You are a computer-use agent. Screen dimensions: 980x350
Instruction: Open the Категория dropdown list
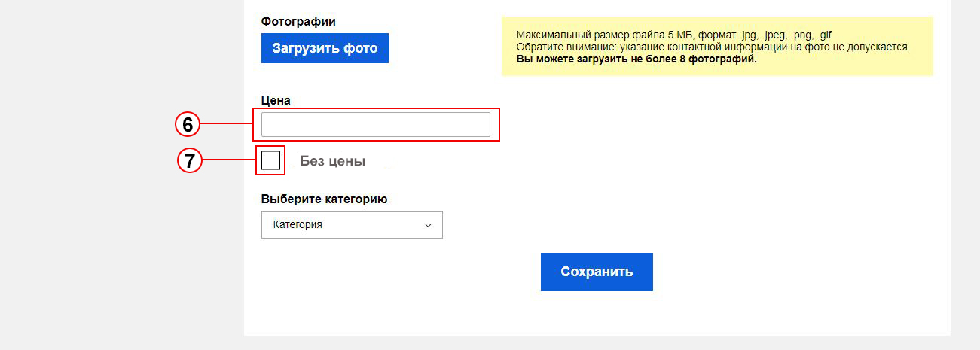pyautogui.click(x=351, y=224)
